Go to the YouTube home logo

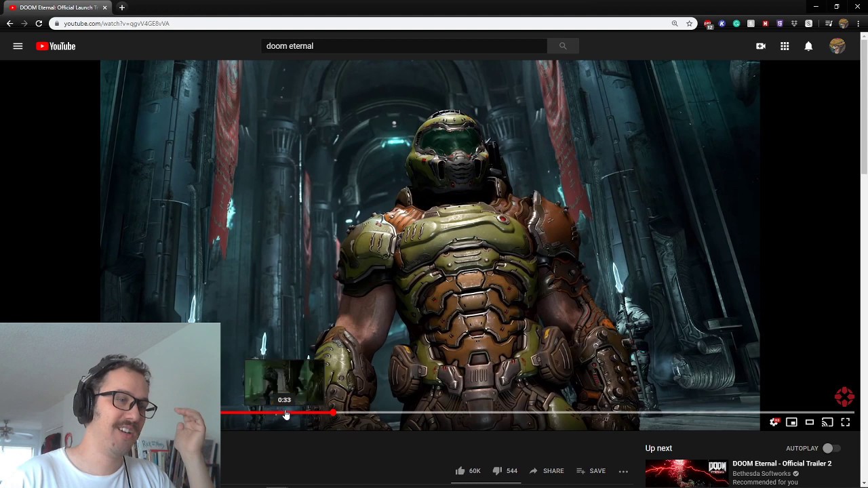pyautogui.click(x=56, y=46)
